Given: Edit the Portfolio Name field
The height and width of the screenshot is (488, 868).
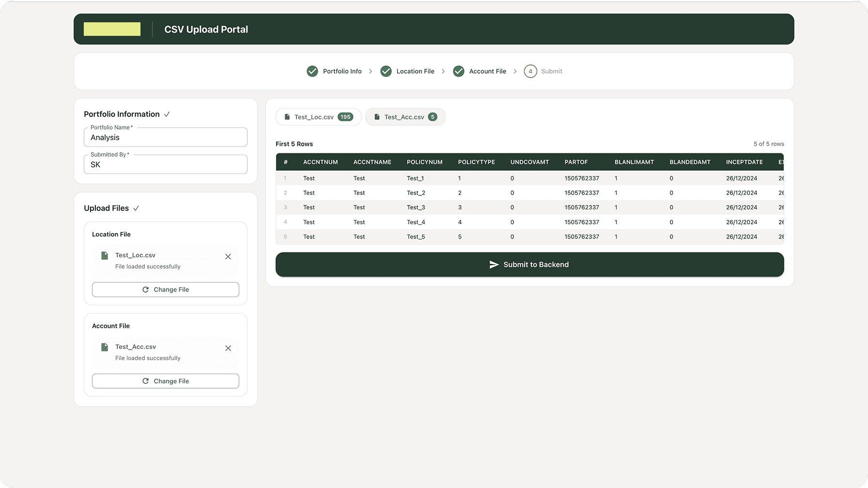Looking at the screenshot, I should [166, 137].
